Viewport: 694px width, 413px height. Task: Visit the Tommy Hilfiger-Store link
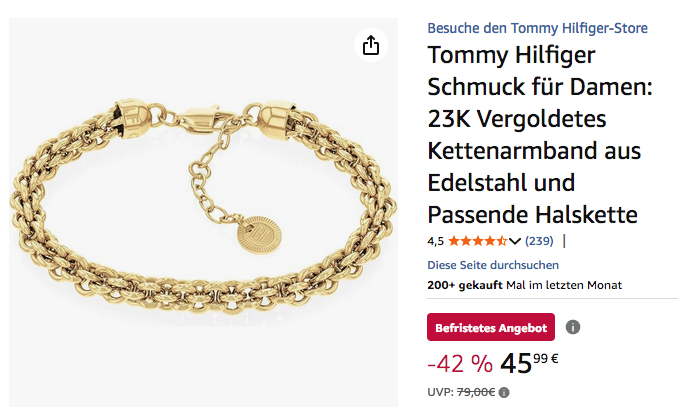tap(537, 27)
